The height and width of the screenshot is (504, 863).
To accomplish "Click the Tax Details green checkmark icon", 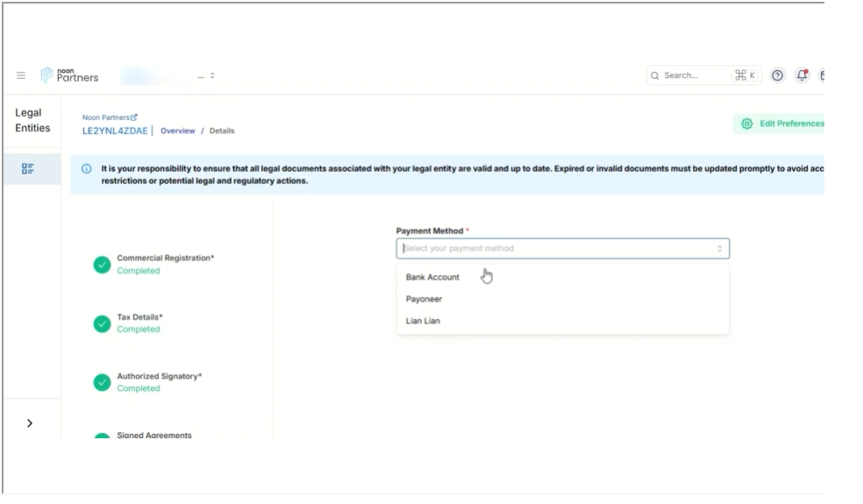I will click(103, 323).
